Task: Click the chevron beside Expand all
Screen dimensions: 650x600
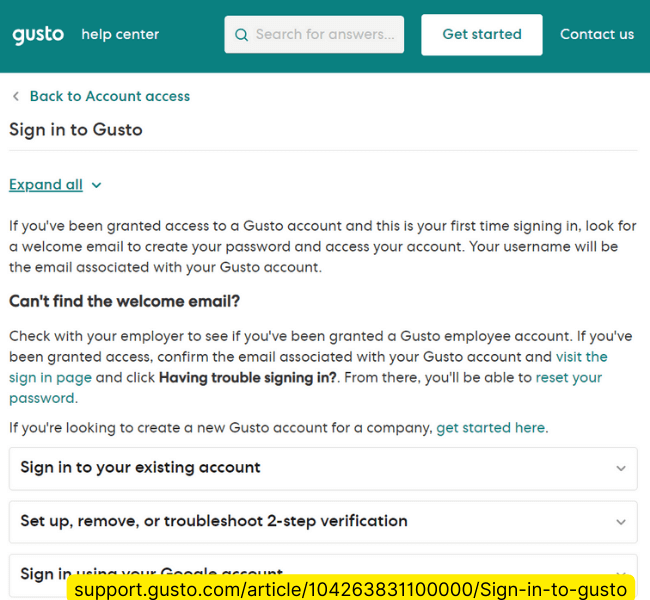Action: point(96,185)
